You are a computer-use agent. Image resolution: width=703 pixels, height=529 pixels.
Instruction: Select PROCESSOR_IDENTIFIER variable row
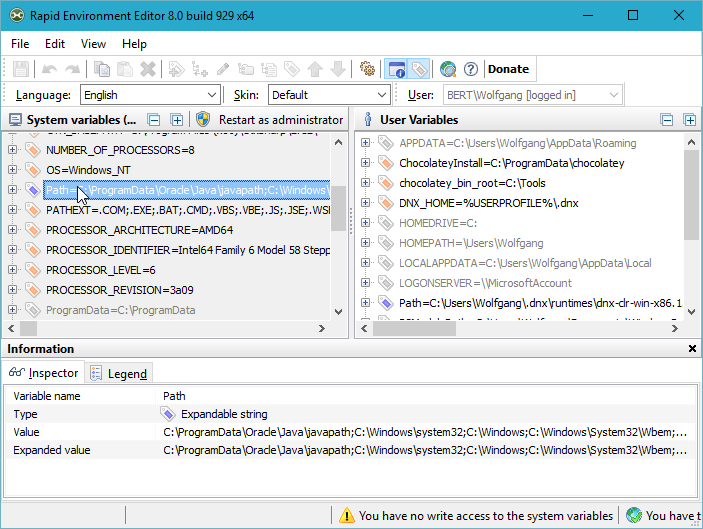click(x=187, y=250)
